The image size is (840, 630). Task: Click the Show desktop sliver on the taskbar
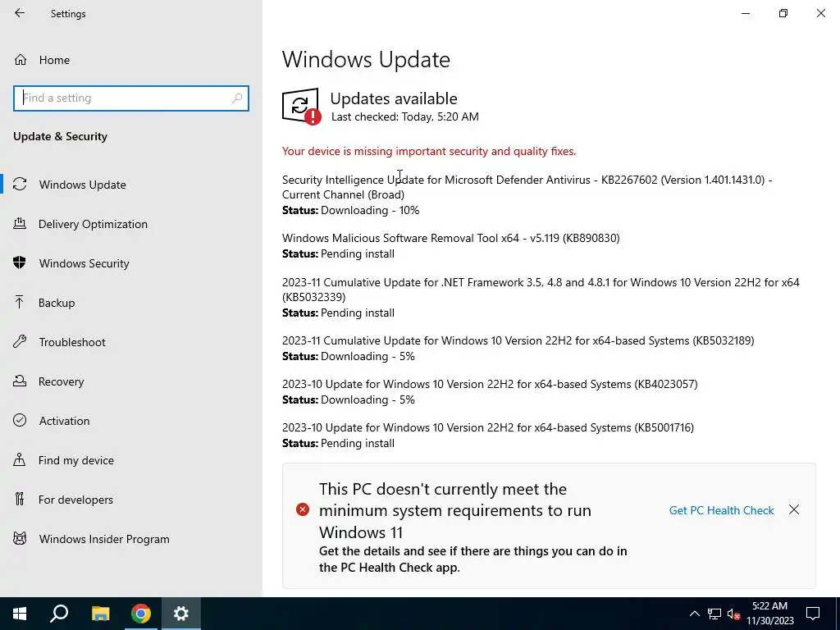(x=838, y=614)
